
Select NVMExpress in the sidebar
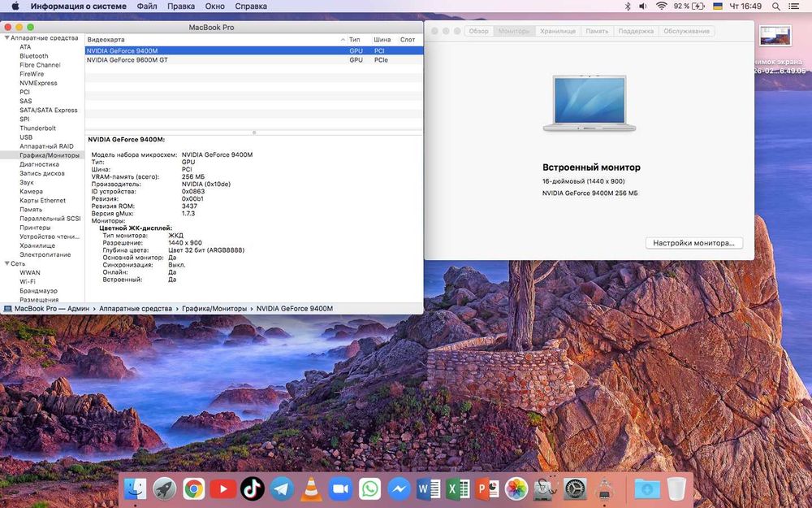(x=38, y=83)
